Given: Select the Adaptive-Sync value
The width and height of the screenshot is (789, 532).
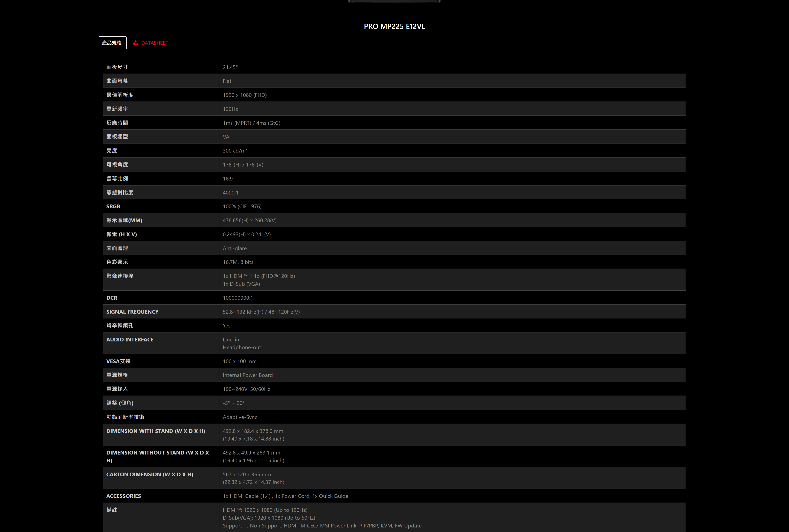Looking at the screenshot, I should pyautogui.click(x=240, y=417).
